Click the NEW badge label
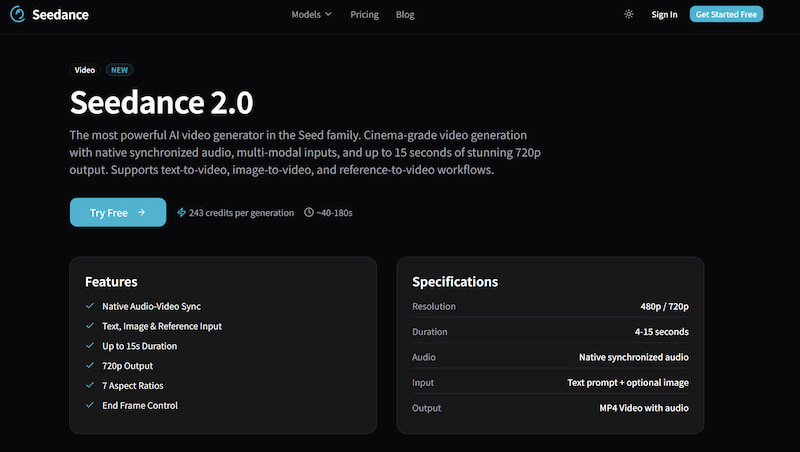The width and height of the screenshot is (800, 452). (x=119, y=70)
